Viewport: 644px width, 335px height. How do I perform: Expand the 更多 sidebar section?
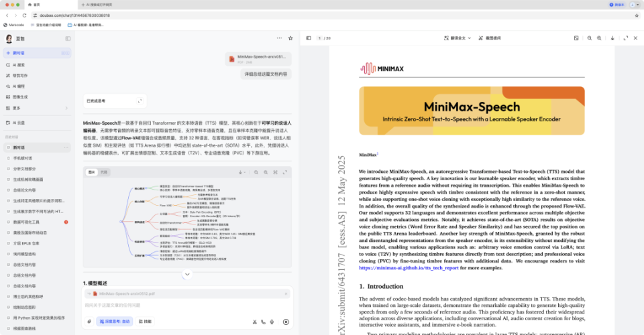(37, 108)
